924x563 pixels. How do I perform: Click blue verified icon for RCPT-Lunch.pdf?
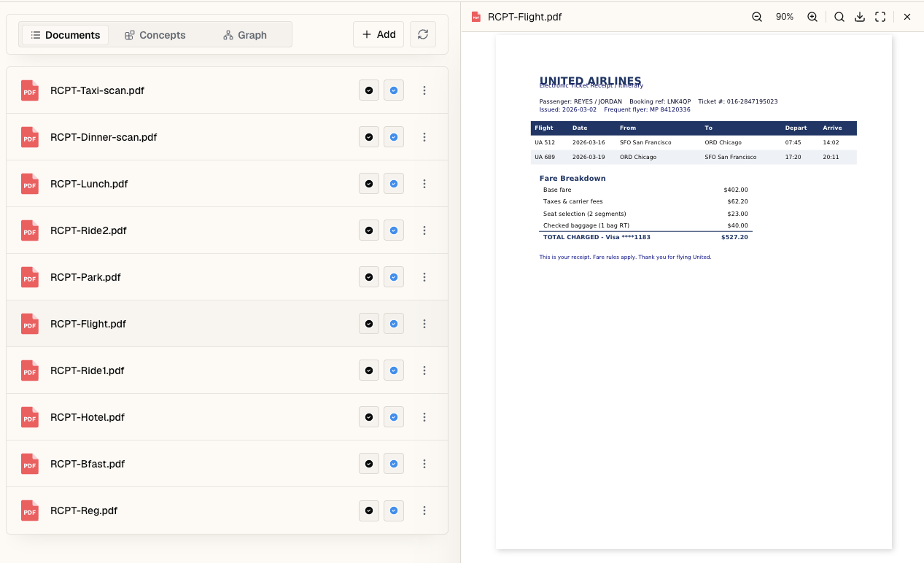pyautogui.click(x=394, y=184)
